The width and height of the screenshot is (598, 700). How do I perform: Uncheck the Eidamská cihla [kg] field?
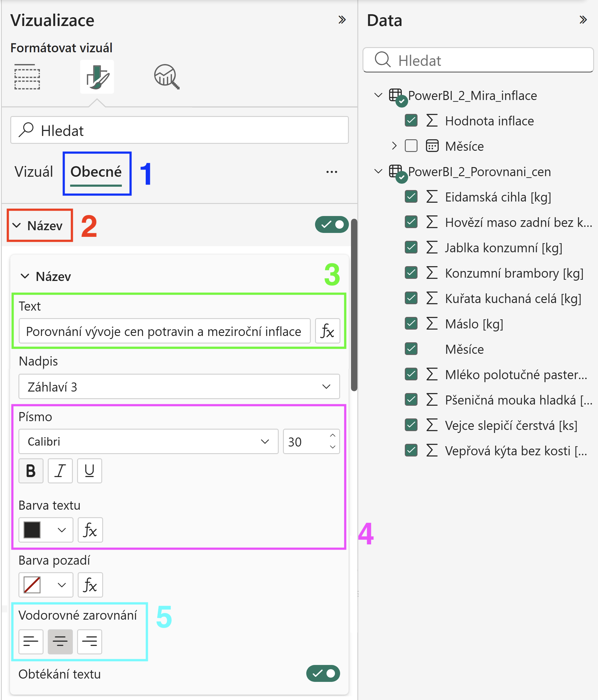[x=411, y=196]
